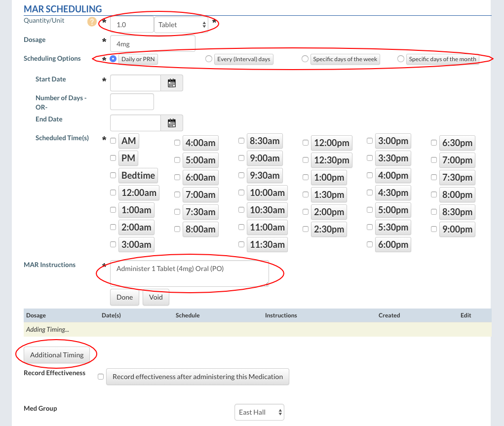Image resolution: width=504 pixels, height=426 pixels.
Task: Check the Bedtime scheduled time box
Action: point(113,175)
